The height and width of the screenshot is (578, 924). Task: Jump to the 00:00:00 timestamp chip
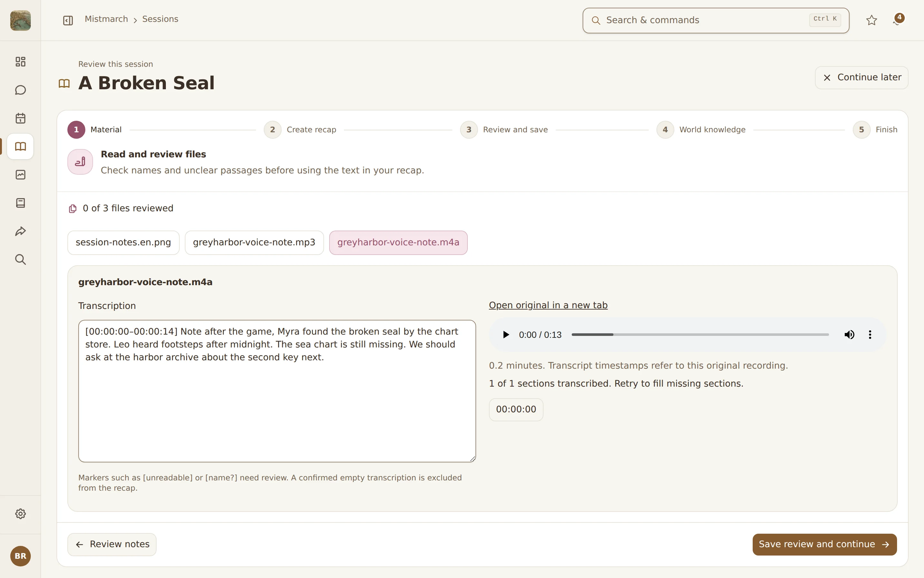click(x=516, y=409)
